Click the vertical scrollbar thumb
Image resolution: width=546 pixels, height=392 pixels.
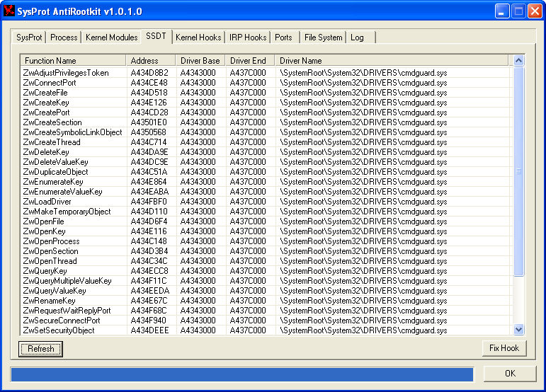pos(518,171)
